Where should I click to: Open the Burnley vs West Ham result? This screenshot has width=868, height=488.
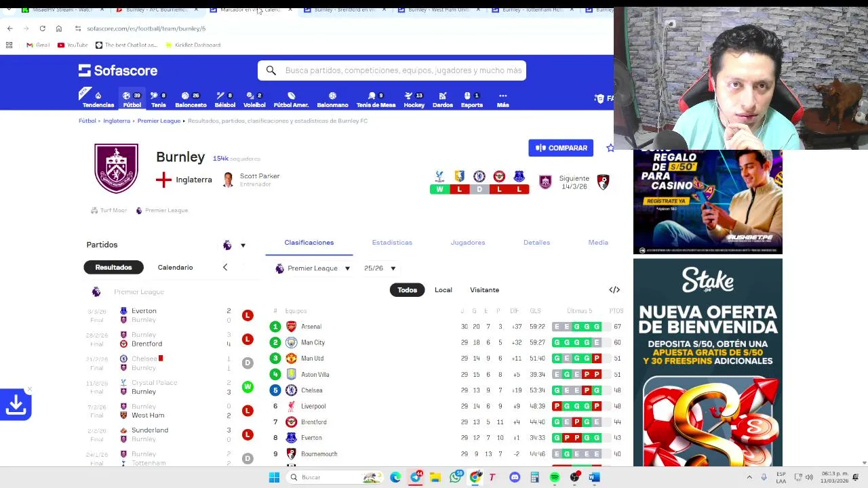pyautogui.click(x=170, y=411)
